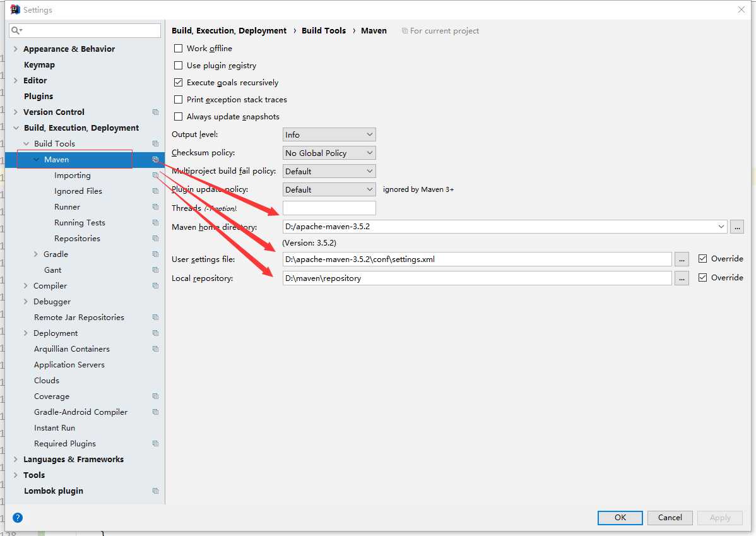Expand the Editor section
Viewport: 756px width, 536px height.
click(15, 81)
